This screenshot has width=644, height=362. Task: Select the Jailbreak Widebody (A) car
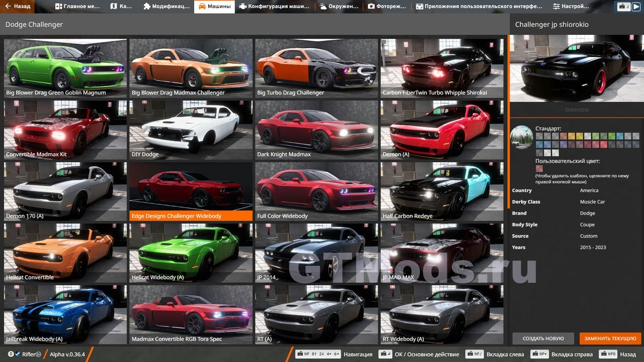coord(65,314)
